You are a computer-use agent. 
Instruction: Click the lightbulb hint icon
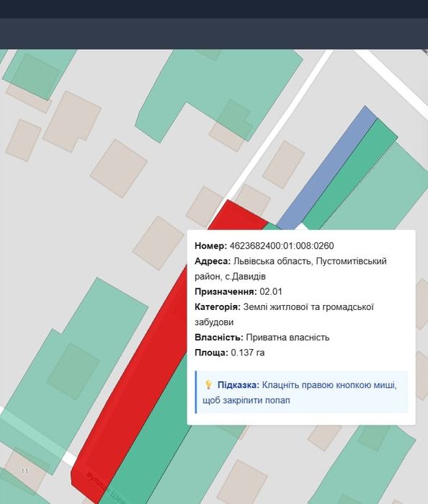pyautogui.click(x=208, y=385)
